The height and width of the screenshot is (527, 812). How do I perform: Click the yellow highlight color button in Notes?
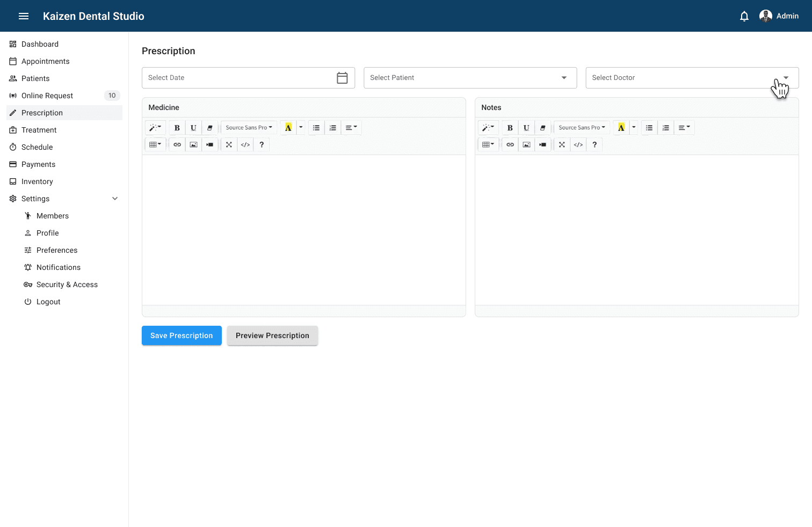tap(621, 128)
